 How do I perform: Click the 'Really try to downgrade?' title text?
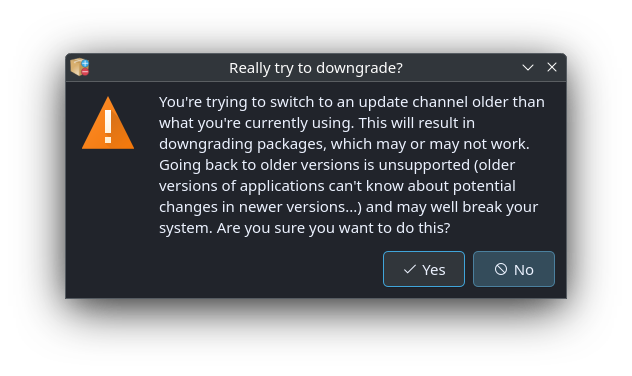pyautogui.click(x=316, y=68)
